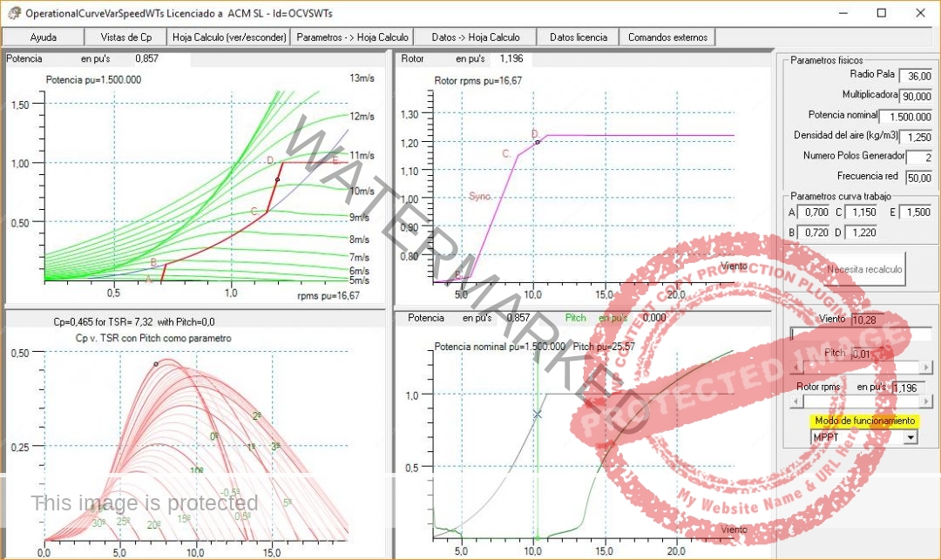The image size is (941, 560).
Task: Click the Frecuencia red field
Action: pos(918,178)
